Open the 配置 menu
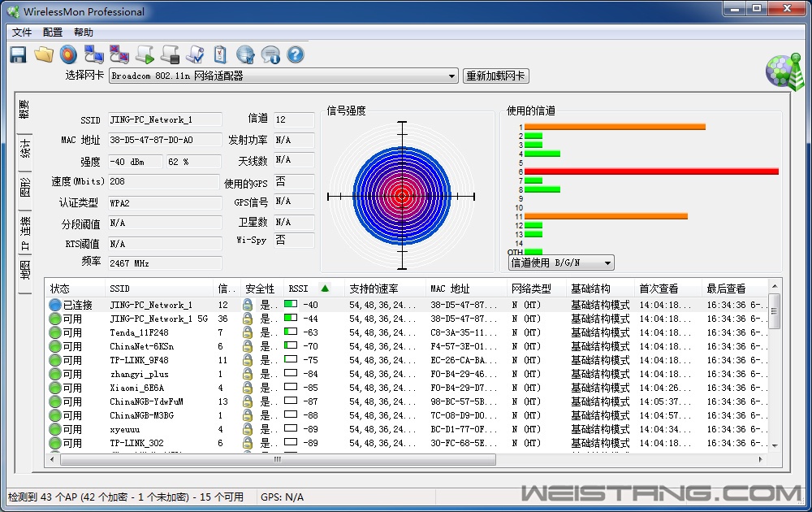This screenshot has width=812, height=512. pos(53,33)
